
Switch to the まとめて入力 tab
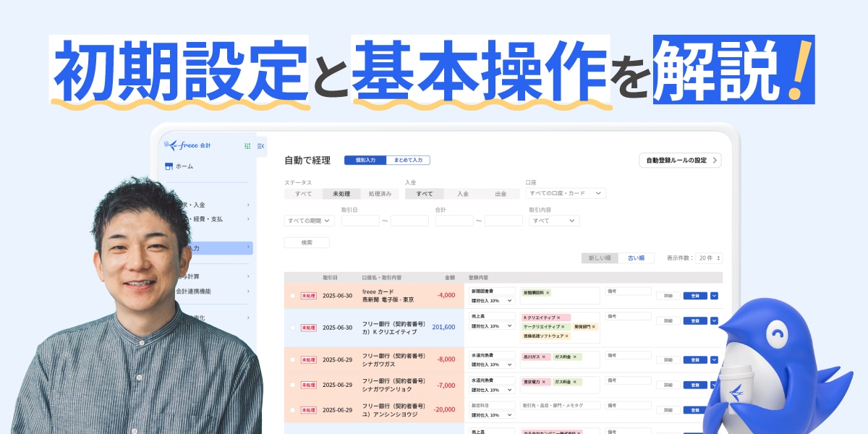(408, 160)
